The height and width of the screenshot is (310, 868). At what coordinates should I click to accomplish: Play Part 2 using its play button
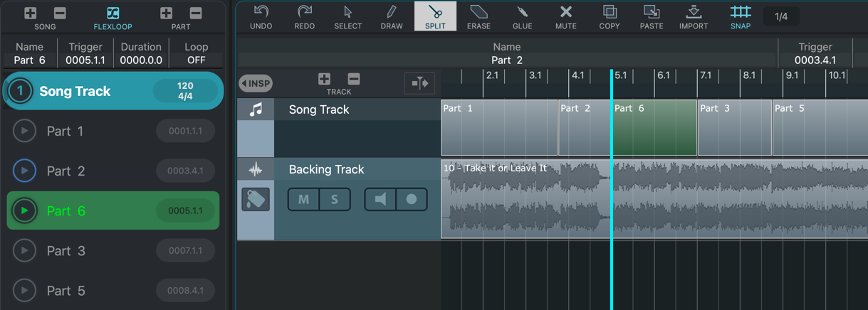tap(24, 171)
